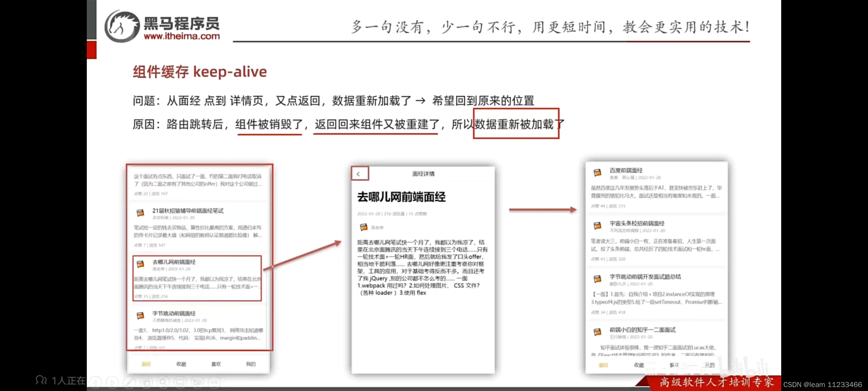The image size is (868, 391).
Task: Open www.itheima.com link in header
Action: coord(182,36)
